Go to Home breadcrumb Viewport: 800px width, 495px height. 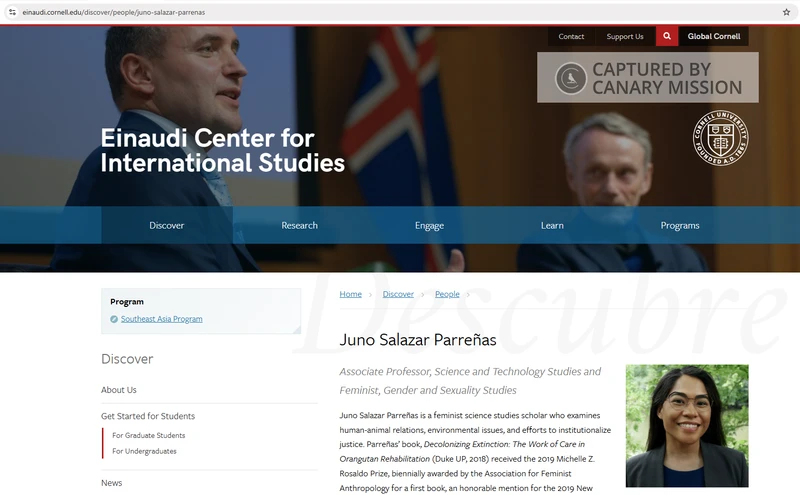pyautogui.click(x=351, y=294)
